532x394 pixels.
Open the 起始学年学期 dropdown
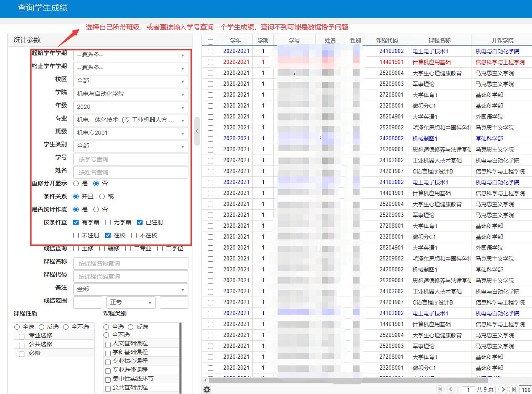130,55
